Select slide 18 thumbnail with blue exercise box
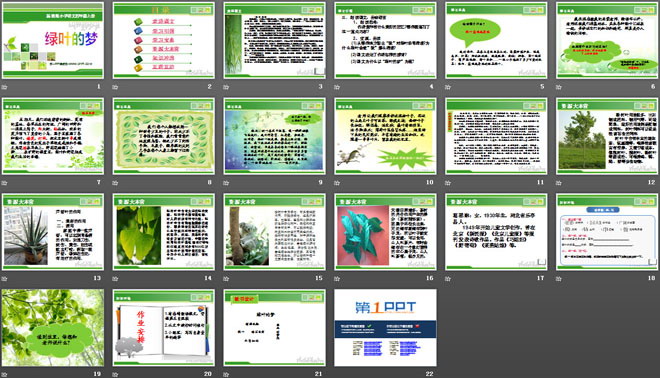The image size is (660, 378). [x=607, y=232]
